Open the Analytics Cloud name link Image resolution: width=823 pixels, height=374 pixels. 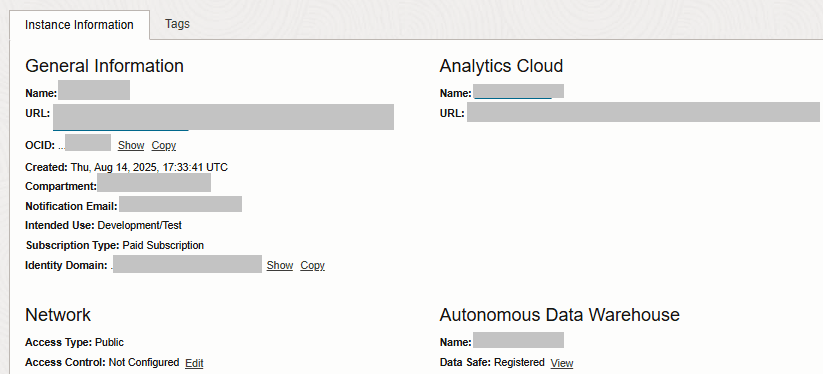coord(519,91)
